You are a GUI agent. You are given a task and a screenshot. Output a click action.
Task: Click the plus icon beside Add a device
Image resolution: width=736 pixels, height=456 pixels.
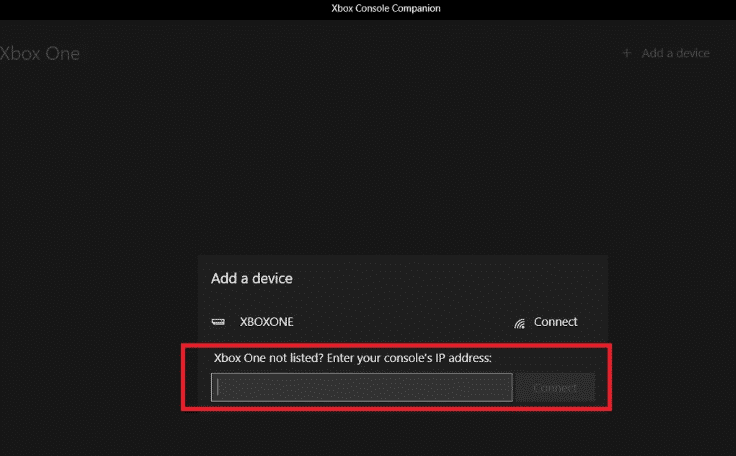[627, 53]
